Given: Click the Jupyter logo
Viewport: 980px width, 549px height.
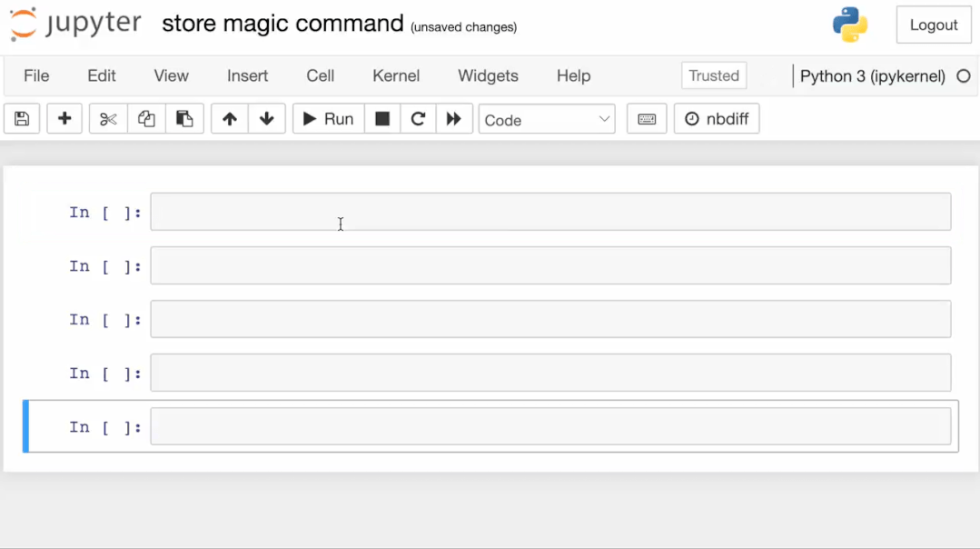Looking at the screenshot, I should pyautogui.click(x=75, y=24).
